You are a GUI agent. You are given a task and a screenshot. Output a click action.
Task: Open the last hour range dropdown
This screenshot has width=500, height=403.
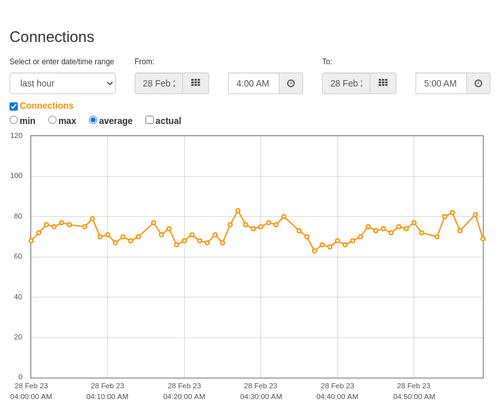coord(63,83)
